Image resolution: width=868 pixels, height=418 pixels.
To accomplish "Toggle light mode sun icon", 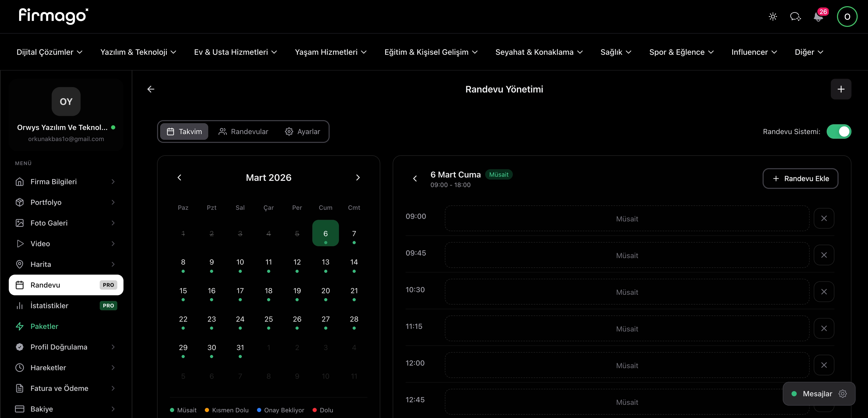I will tap(773, 17).
